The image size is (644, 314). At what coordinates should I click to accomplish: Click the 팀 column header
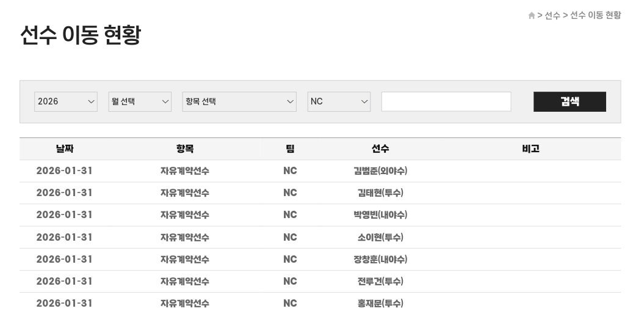[290, 149]
